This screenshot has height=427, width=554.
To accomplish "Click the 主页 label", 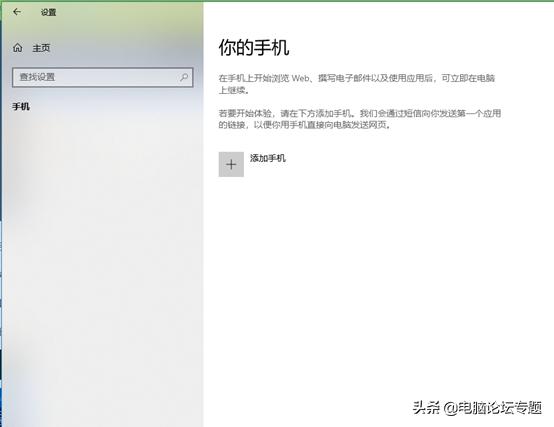I will (x=41, y=48).
